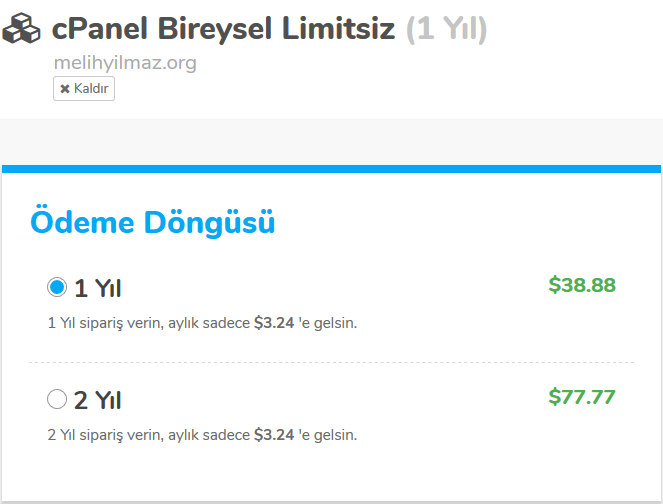Image resolution: width=663 pixels, height=504 pixels.
Task: Click the $38.88 price
Action: pos(582,285)
